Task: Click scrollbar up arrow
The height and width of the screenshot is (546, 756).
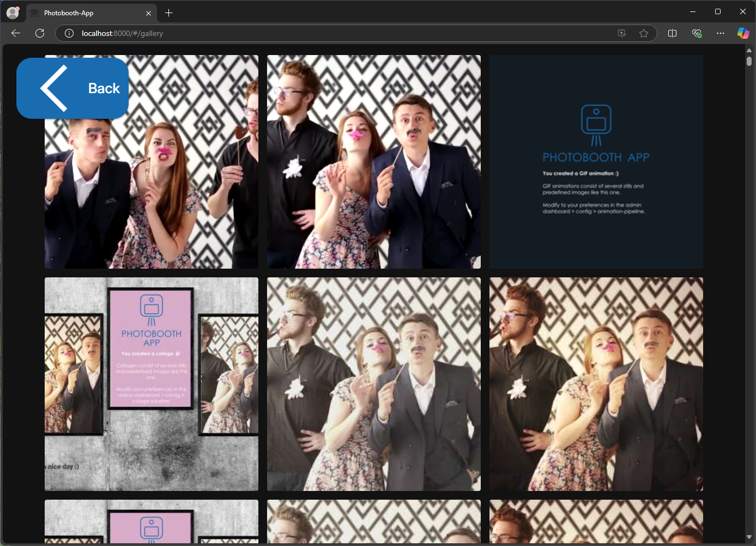Action: (x=749, y=50)
